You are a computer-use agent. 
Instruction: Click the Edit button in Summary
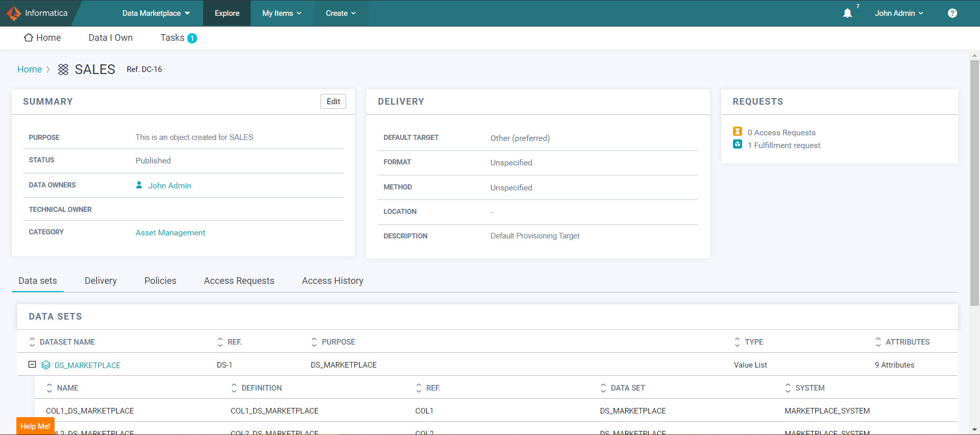(333, 102)
